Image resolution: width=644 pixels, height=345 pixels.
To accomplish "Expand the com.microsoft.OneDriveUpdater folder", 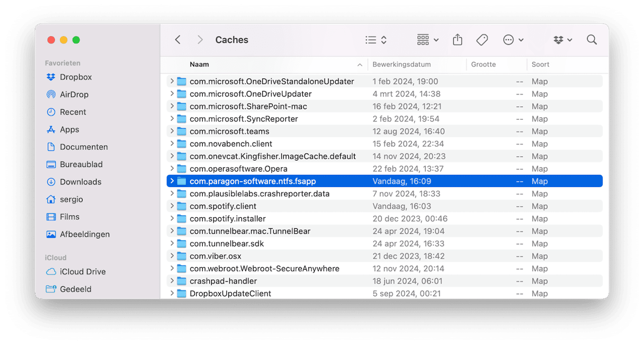I will tap(172, 94).
